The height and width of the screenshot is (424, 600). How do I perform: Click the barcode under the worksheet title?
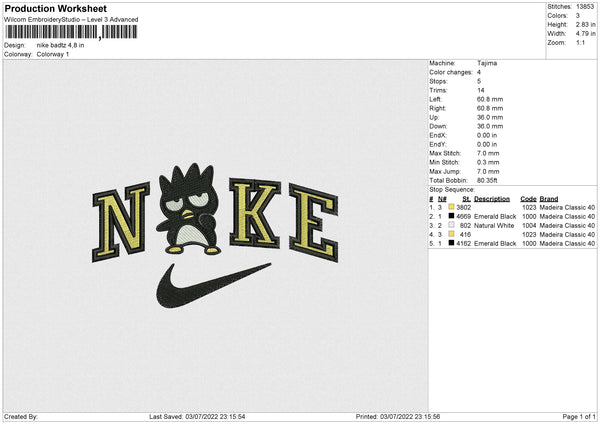tap(71, 32)
